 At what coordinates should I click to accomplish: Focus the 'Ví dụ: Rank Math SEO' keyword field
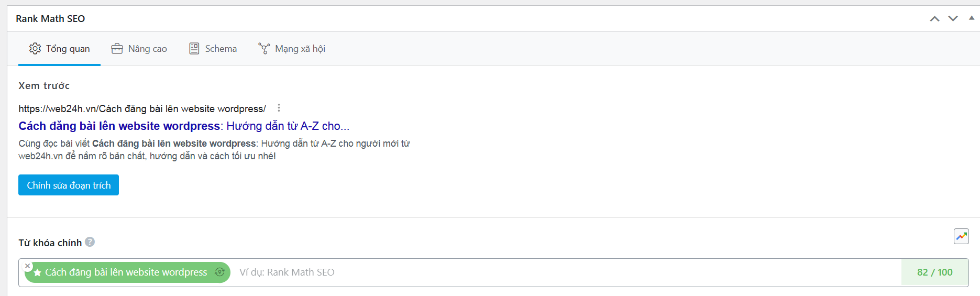pyautogui.click(x=524, y=272)
